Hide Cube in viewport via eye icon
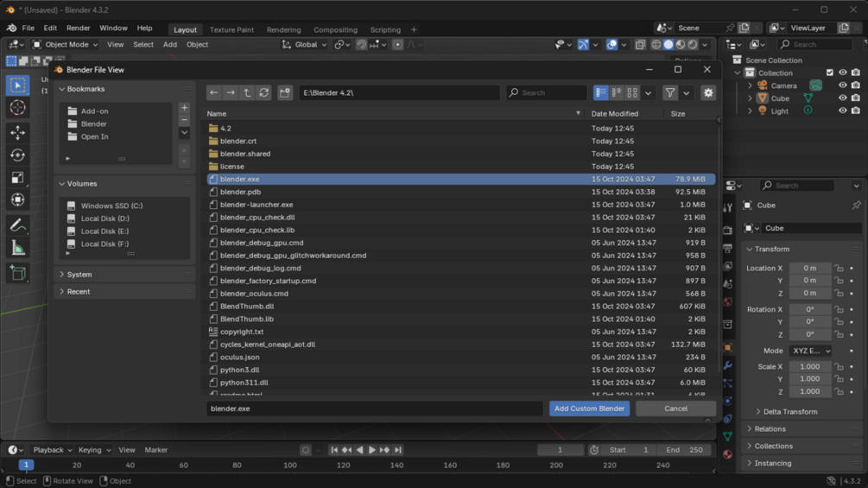The width and height of the screenshot is (868, 488). pyautogui.click(x=843, y=98)
